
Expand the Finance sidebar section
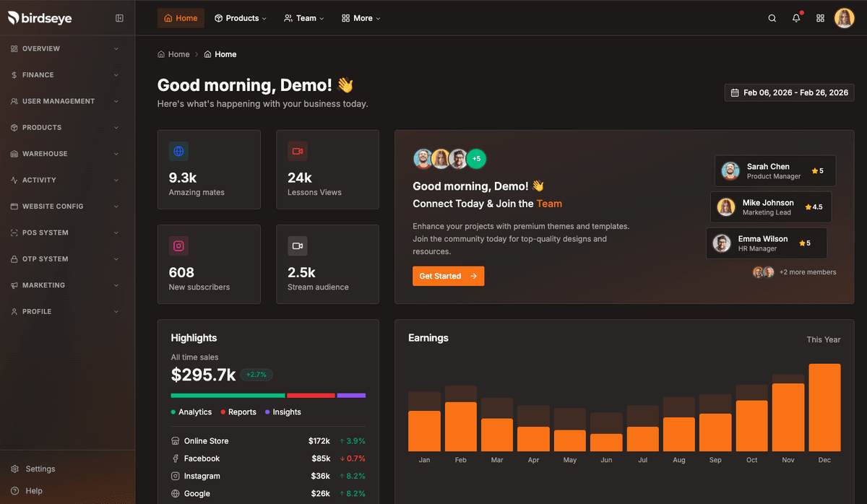click(65, 75)
